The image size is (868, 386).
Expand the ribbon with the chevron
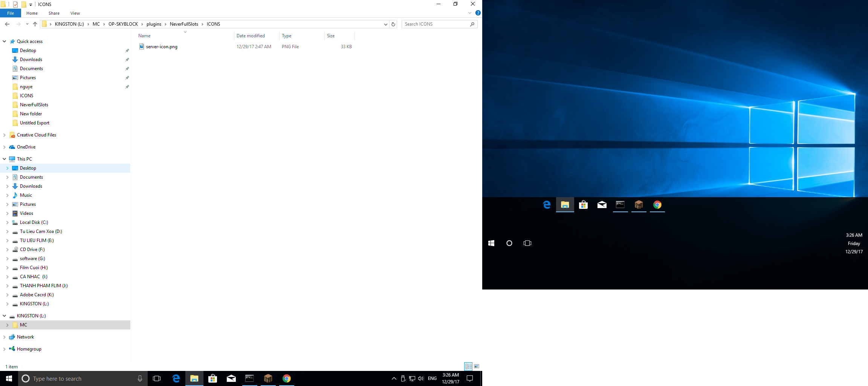coord(469,13)
